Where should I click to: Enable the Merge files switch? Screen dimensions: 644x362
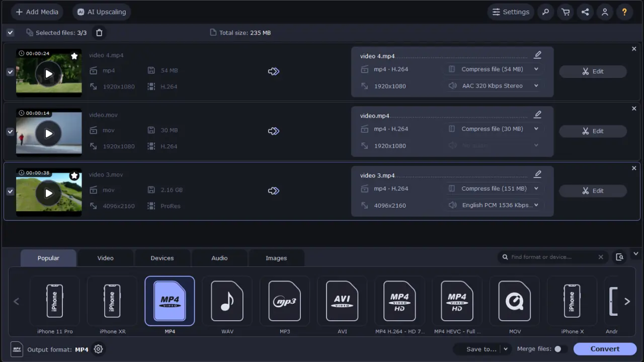(560, 349)
